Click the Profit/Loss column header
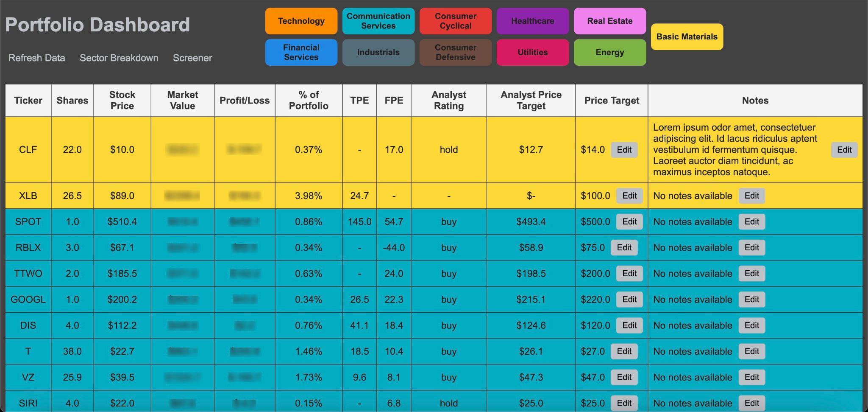Image resolution: width=868 pixels, height=412 pixels. (x=245, y=101)
